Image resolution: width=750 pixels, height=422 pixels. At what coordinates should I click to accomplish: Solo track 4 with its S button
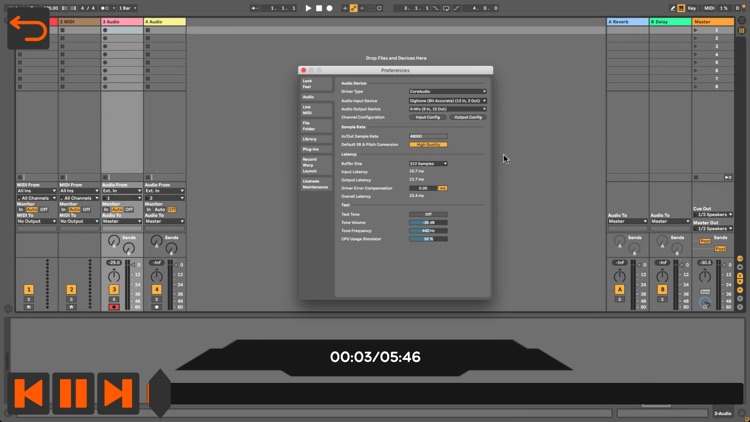(x=156, y=299)
